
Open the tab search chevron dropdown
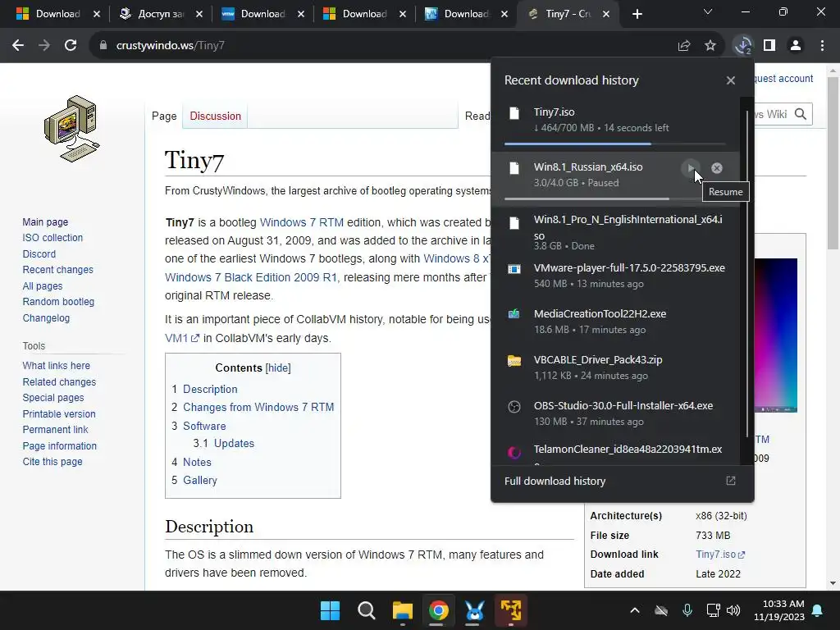[x=708, y=11]
